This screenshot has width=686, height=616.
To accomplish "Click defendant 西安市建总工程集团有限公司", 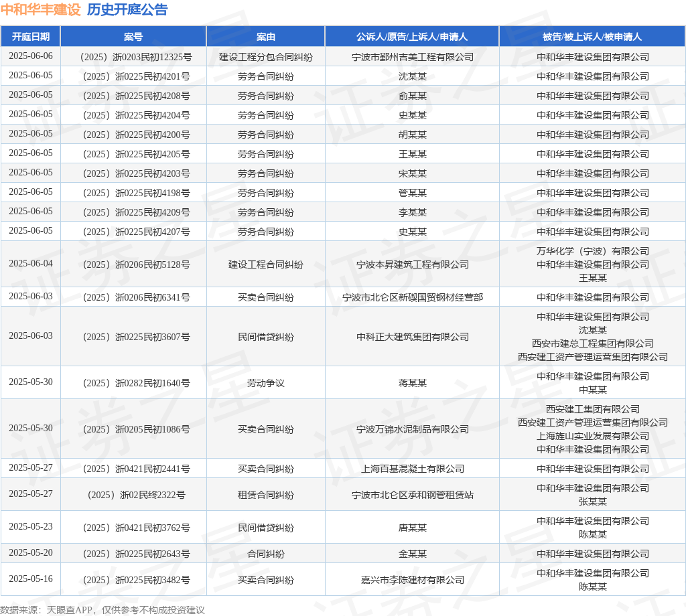I will coord(592,343).
